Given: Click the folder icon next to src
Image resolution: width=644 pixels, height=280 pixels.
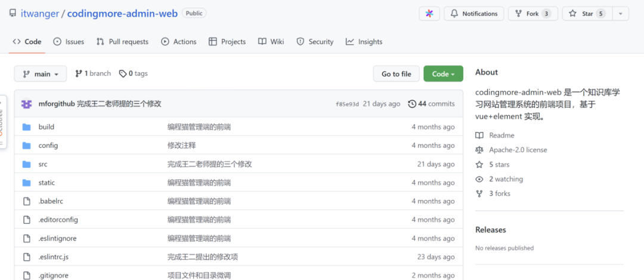Looking at the screenshot, I should coord(27,164).
